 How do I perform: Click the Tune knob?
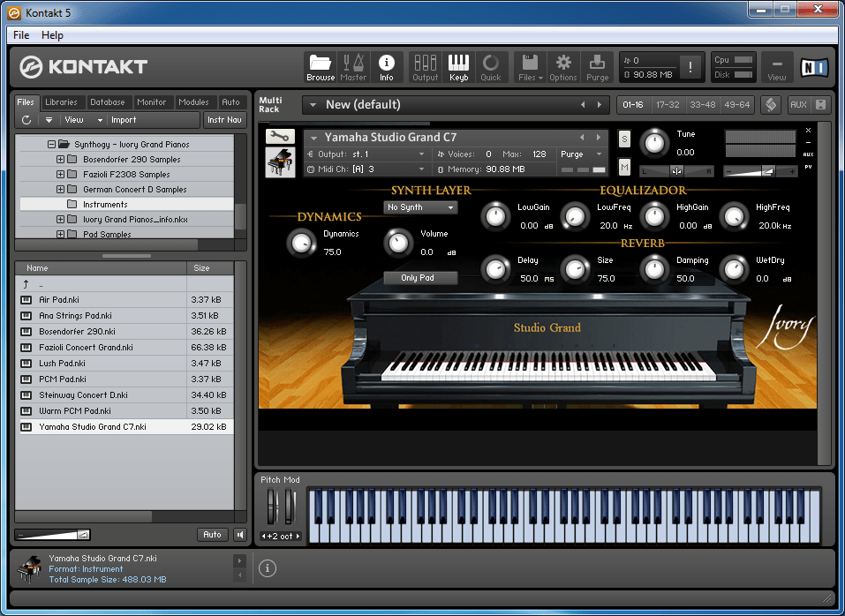(654, 144)
